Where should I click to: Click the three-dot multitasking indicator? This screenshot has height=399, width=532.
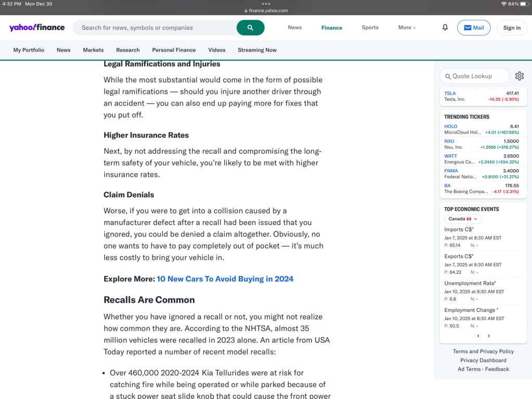[266, 4]
